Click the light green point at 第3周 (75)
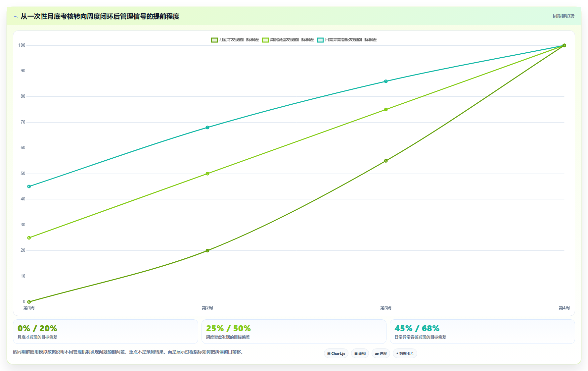 pyautogui.click(x=386, y=110)
